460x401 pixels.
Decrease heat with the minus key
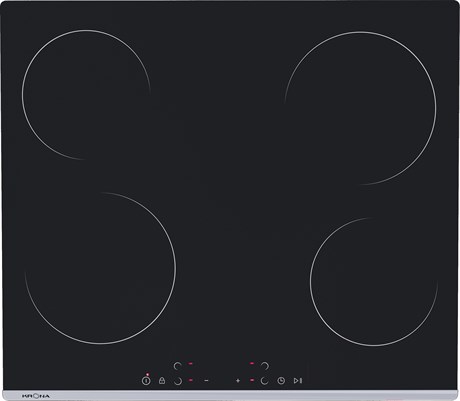(x=206, y=380)
